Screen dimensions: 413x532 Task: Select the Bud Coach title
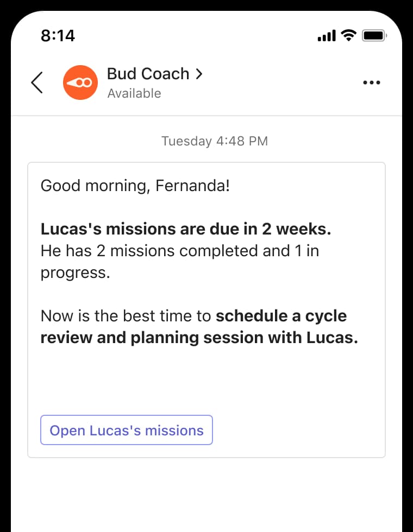148,74
